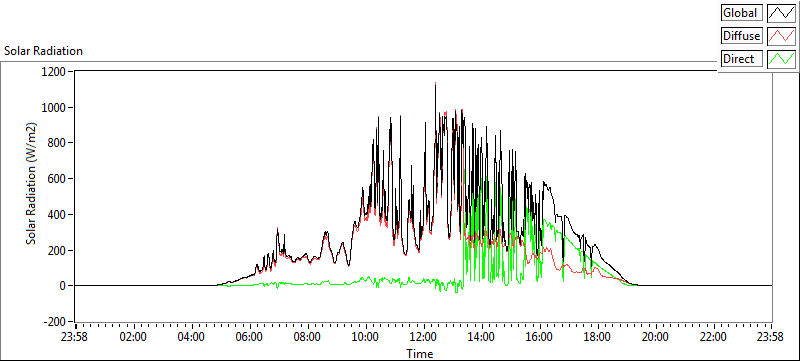Image resolution: width=800 pixels, height=361 pixels.
Task: Click the 600 y-axis tick label
Action: (x=58, y=178)
